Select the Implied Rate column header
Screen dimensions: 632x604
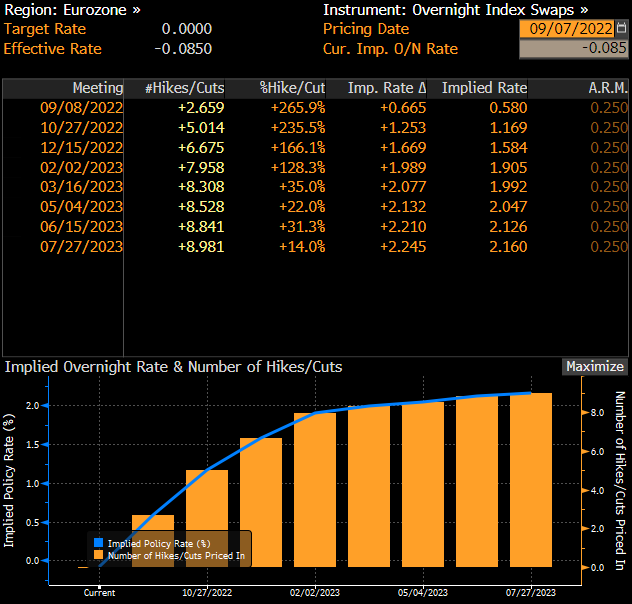[x=484, y=88]
